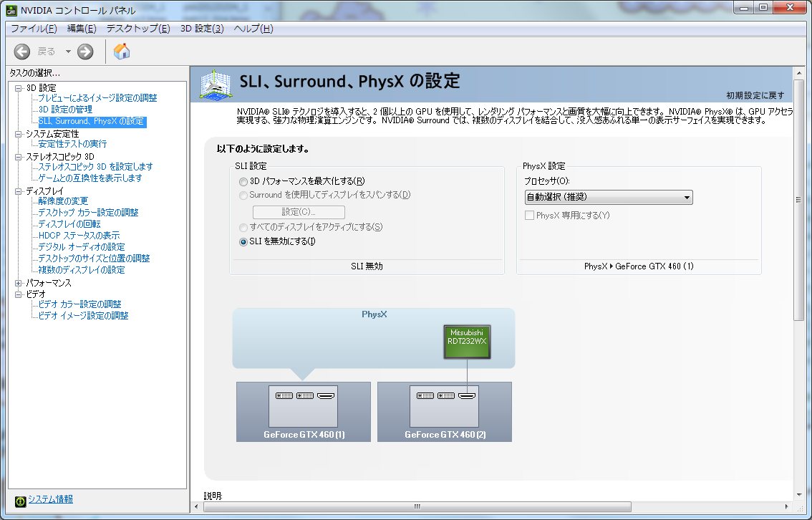Open the ヘルプ menu
This screenshot has height=520, width=812.
tap(253, 29)
